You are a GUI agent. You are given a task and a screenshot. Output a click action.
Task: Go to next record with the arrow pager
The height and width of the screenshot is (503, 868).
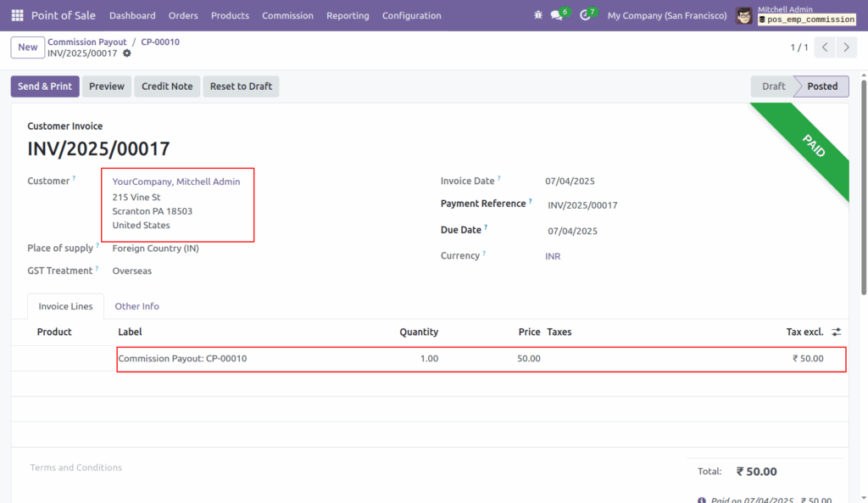(846, 48)
